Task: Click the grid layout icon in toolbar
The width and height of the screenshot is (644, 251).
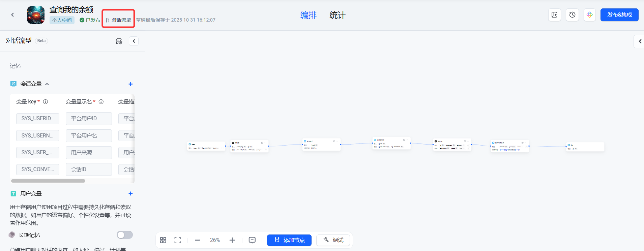Action: click(x=163, y=240)
